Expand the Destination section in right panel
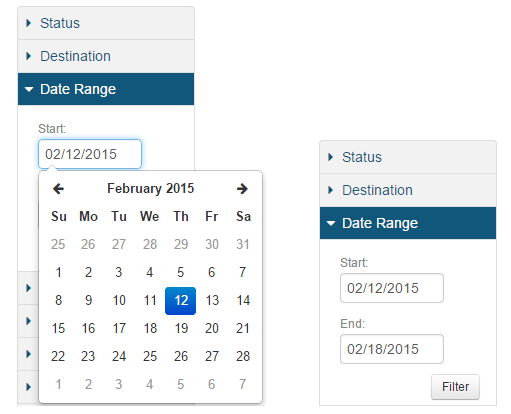 click(x=408, y=190)
